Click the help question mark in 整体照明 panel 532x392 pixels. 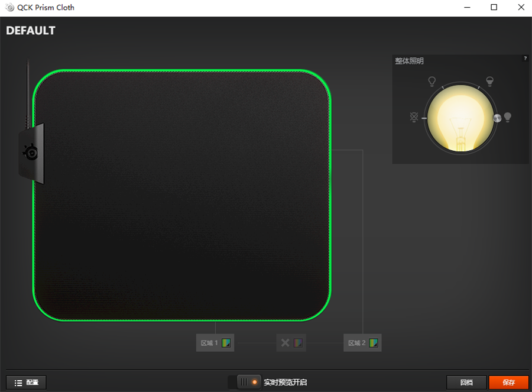pos(525,59)
